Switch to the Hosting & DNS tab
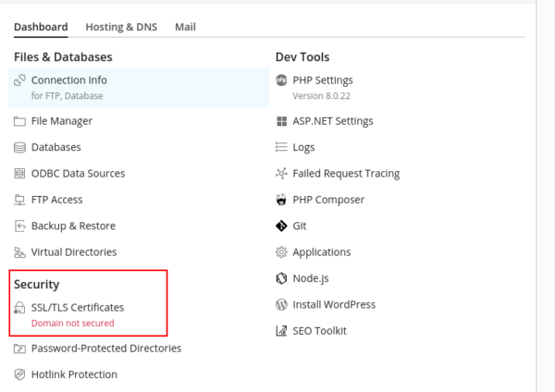This screenshot has width=555, height=392. coord(121,28)
